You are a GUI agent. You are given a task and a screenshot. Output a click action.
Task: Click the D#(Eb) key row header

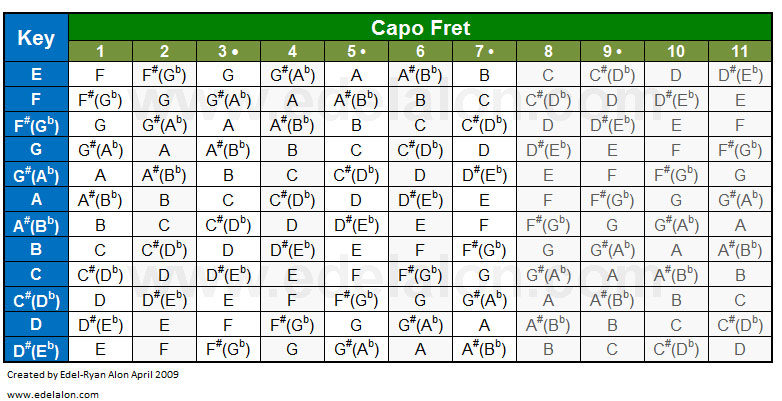click(x=36, y=349)
